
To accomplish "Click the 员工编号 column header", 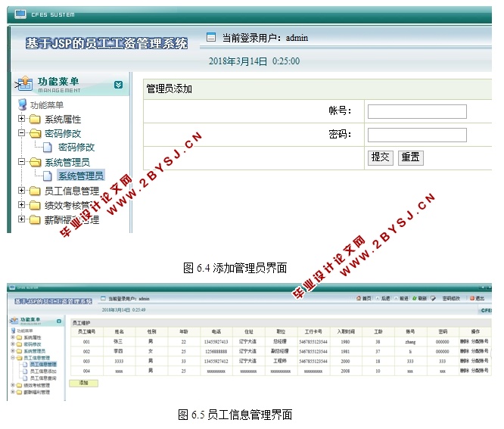I will [87, 331].
